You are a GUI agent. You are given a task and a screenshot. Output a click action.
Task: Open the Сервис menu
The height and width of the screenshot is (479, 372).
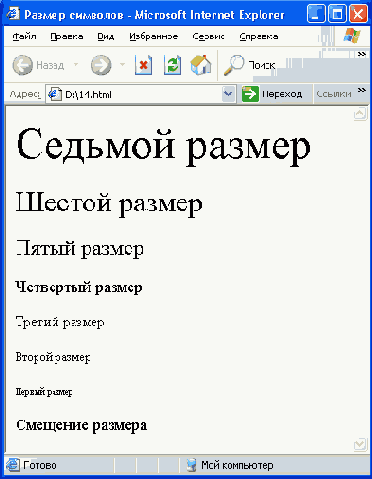(x=208, y=36)
